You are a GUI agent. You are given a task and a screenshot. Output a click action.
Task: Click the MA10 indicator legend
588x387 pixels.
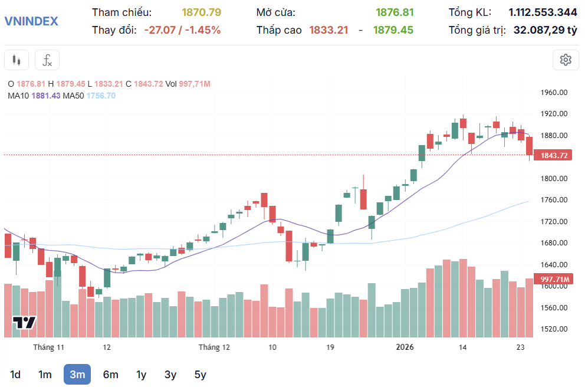[34, 96]
